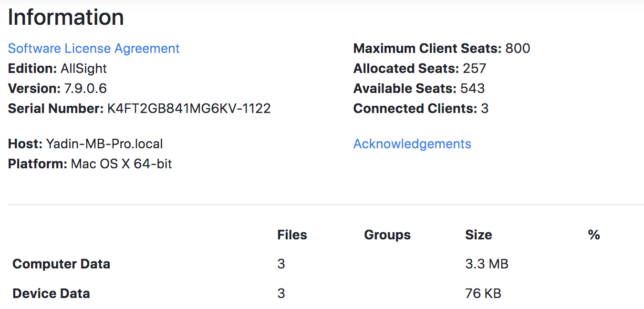Click the host name Yadin-MB-Pro.local
This screenshot has height=309, width=644.
click(104, 144)
